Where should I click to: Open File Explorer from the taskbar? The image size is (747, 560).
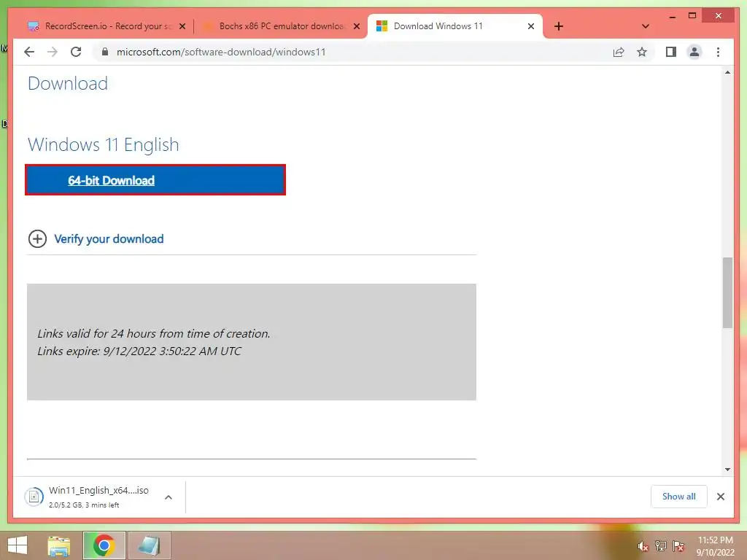[x=59, y=545]
